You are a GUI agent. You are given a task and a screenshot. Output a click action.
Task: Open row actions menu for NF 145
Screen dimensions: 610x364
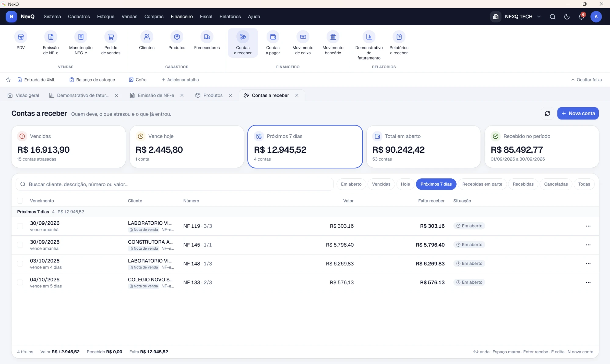(x=588, y=245)
